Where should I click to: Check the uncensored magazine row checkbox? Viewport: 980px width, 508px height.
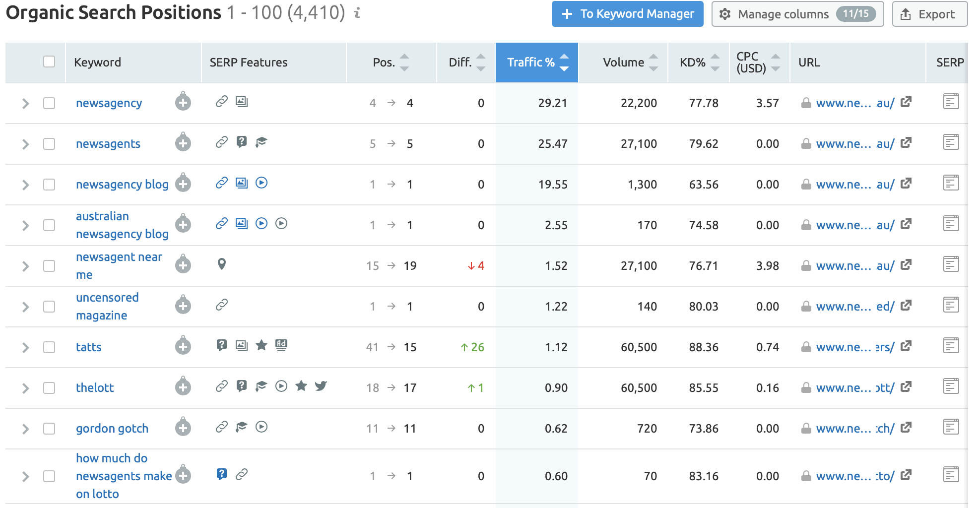[49, 307]
